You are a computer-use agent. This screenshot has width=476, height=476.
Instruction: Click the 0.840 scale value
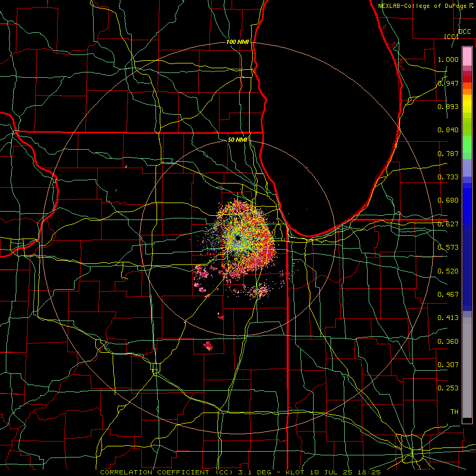tap(448, 130)
